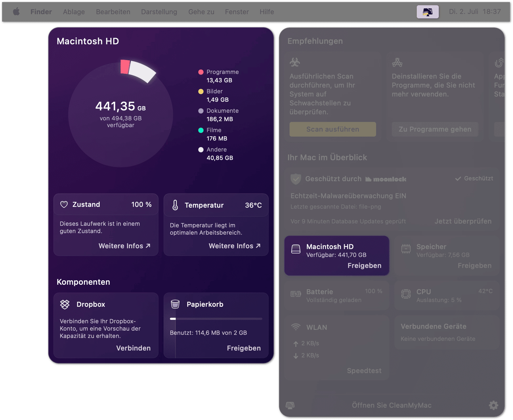Click the WLAN wifi icon

click(296, 327)
